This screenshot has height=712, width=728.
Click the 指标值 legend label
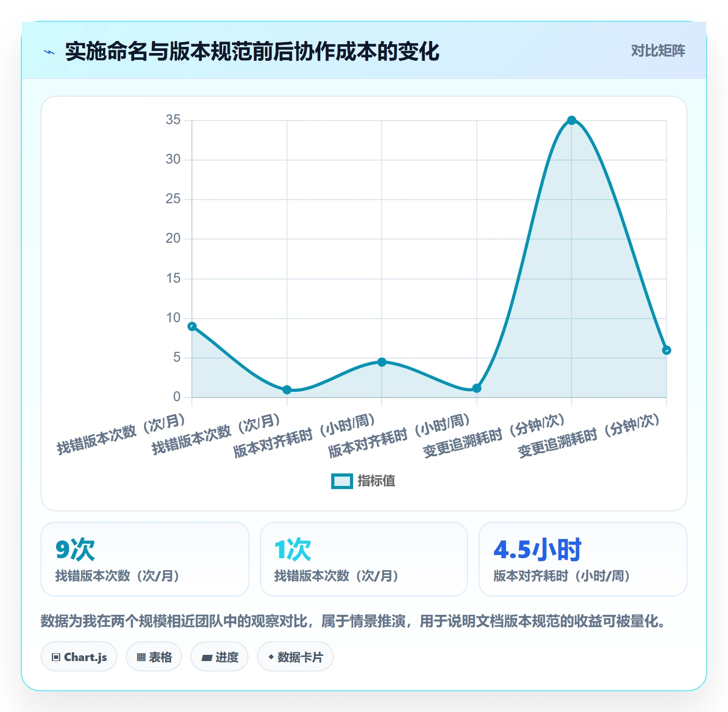(376, 481)
